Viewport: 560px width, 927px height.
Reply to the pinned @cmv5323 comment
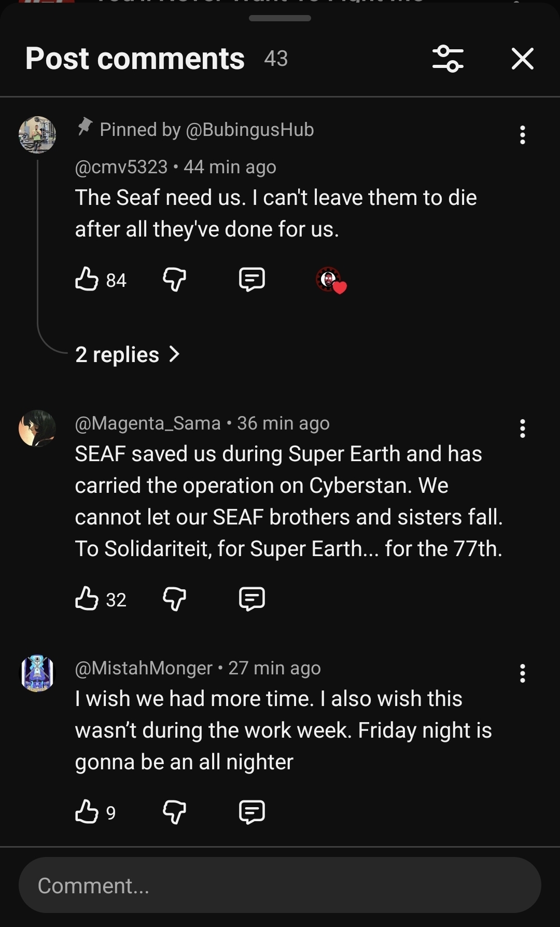coord(251,280)
